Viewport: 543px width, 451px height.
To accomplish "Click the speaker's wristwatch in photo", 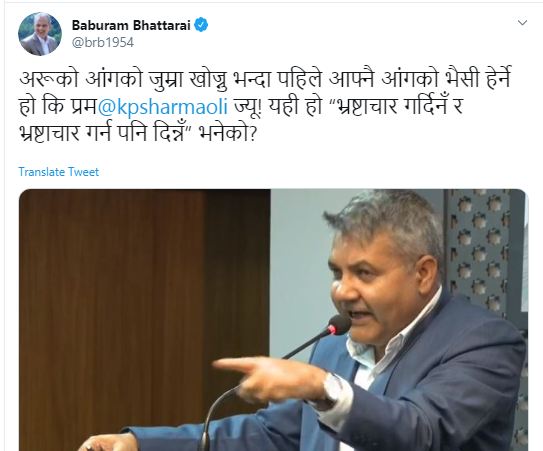I will [332, 389].
